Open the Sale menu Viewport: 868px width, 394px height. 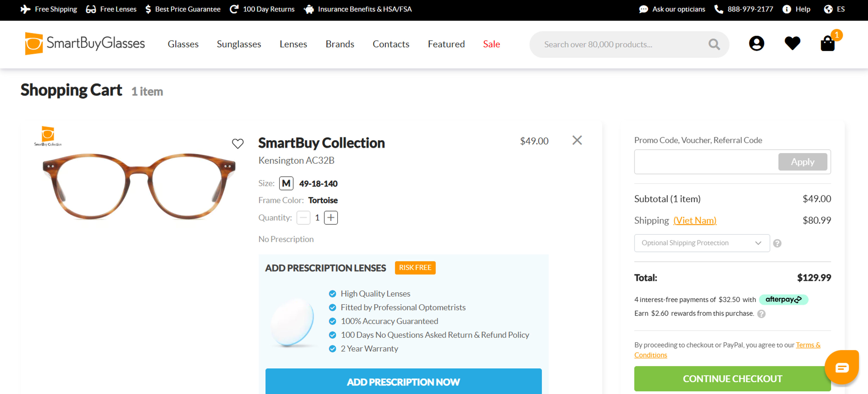pyautogui.click(x=491, y=44)
